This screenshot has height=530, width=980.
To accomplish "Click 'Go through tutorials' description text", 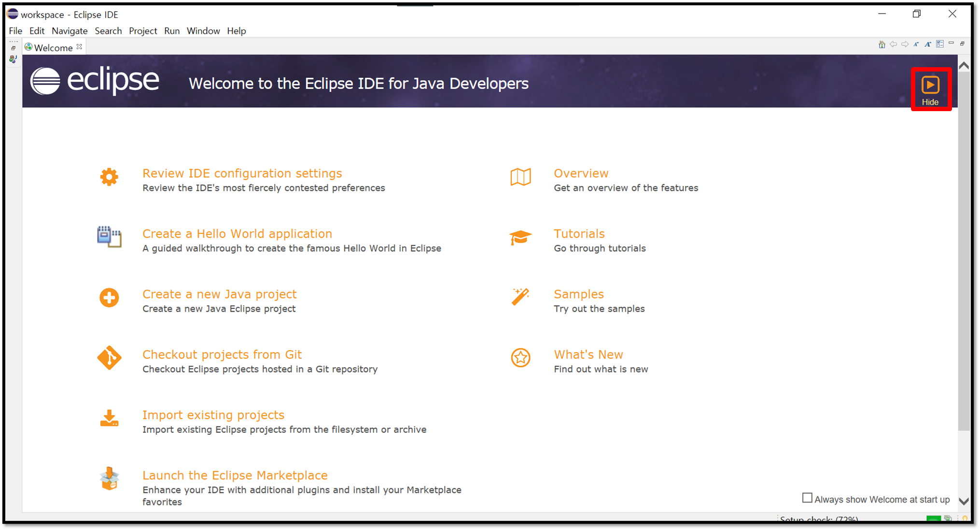I will tap(600, 248).
